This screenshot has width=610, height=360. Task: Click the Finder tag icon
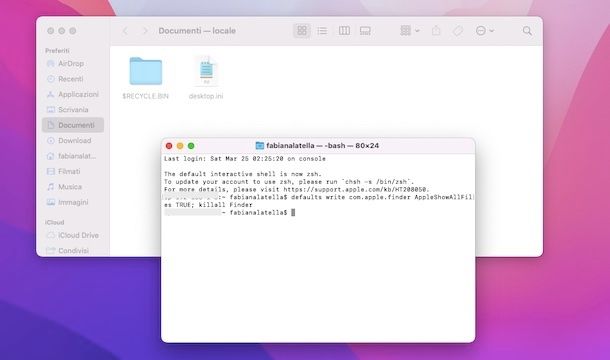(458, 31)
